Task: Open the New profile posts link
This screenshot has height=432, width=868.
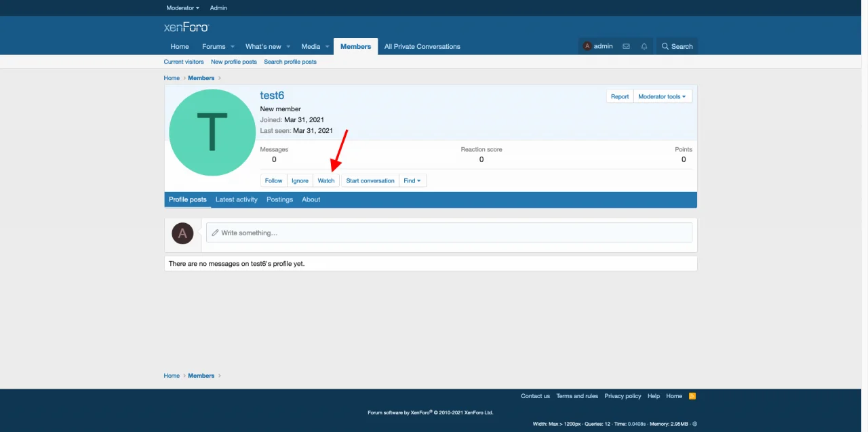Action: tap(234, 62)
